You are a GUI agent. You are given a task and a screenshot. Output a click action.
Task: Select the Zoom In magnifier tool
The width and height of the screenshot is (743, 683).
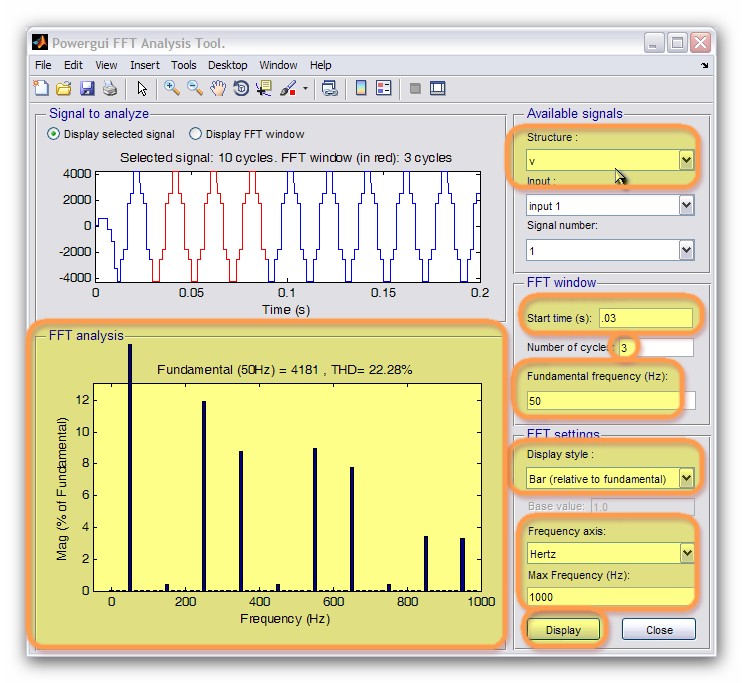click(x=172, y=89)
